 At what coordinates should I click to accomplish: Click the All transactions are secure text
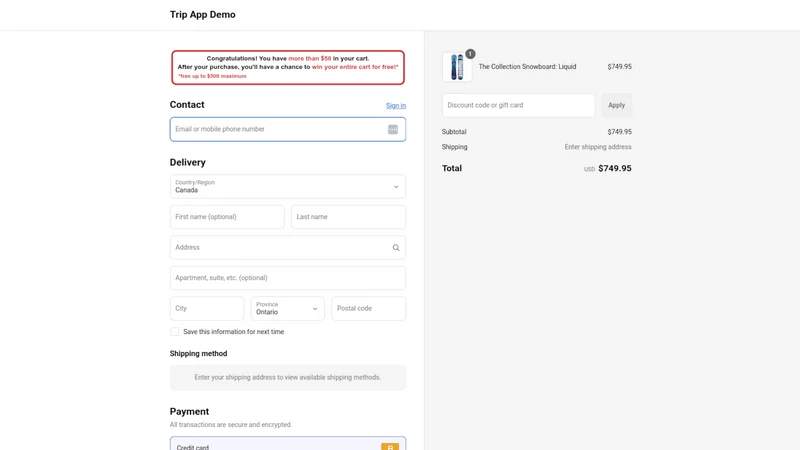click(x=231, y=424)
